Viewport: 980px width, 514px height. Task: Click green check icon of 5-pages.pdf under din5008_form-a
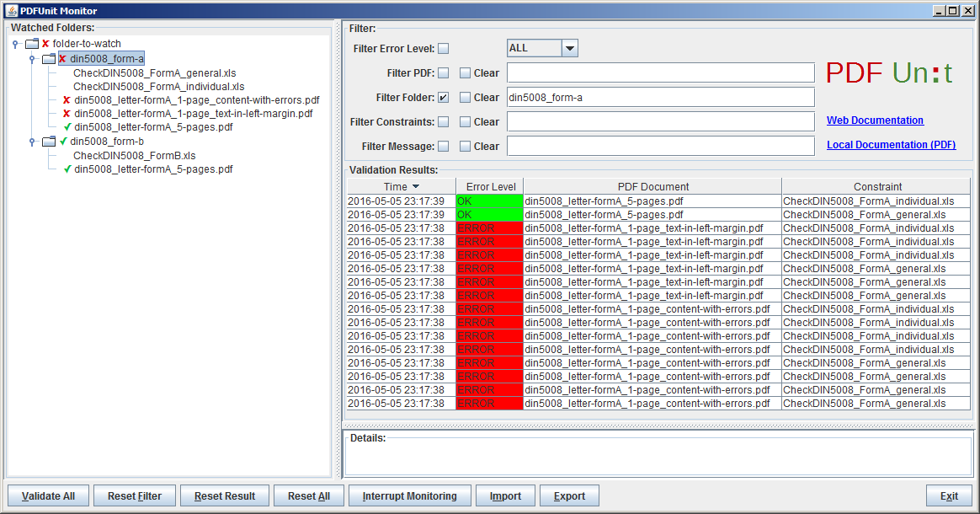point(67,127)
